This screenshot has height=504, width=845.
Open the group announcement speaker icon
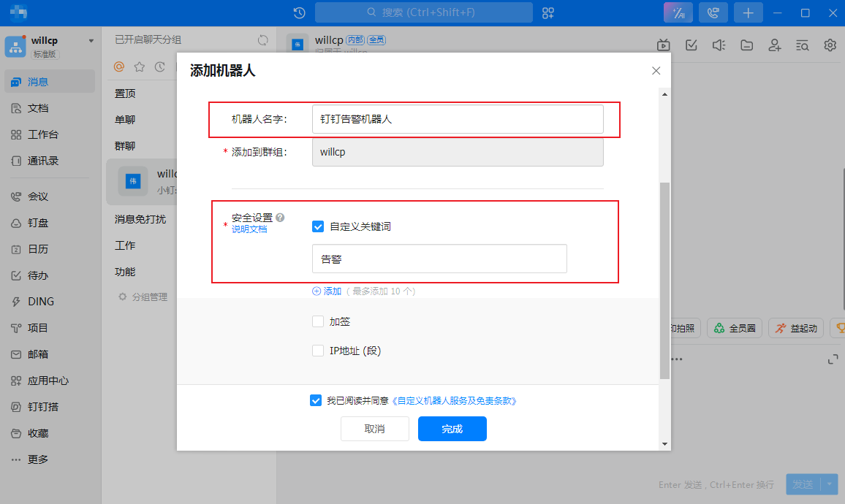click(x=719, y=45)
